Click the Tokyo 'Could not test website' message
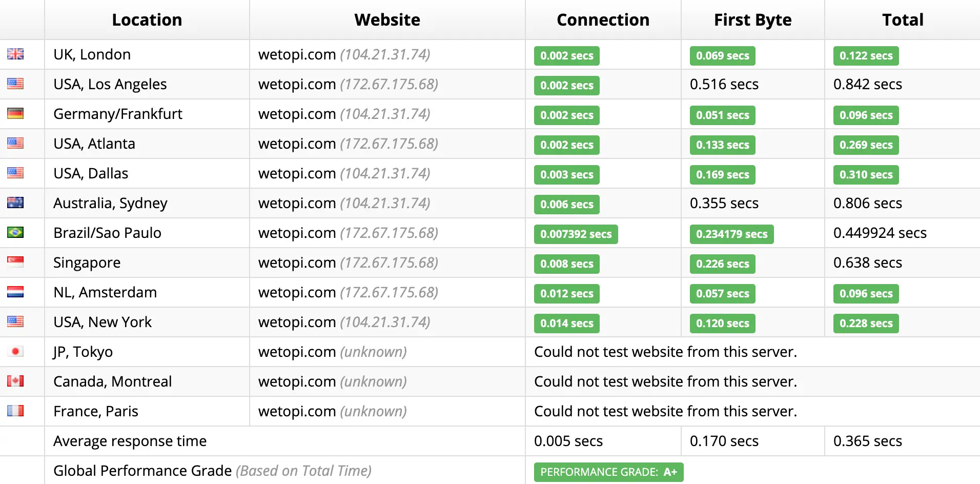Image resolution: width=980 pixels, height=484 pixels. pyautogui.click(x=666, y=352)
